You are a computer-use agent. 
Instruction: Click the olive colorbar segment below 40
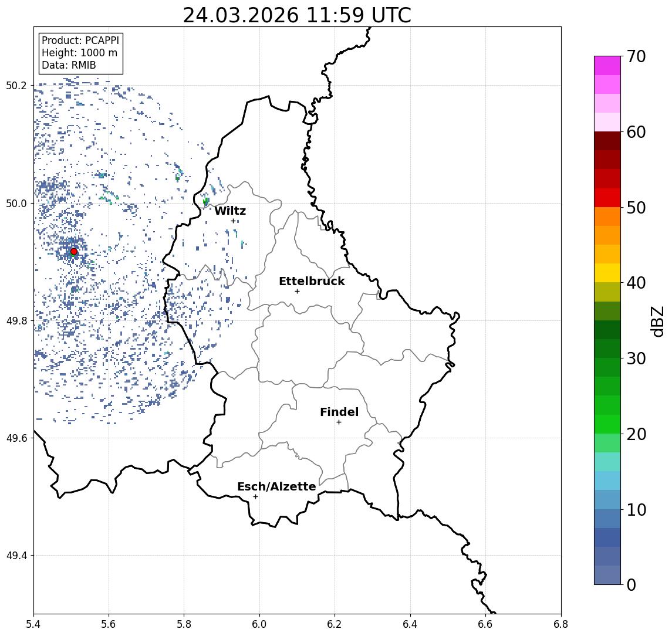click(x=607, y=292)
